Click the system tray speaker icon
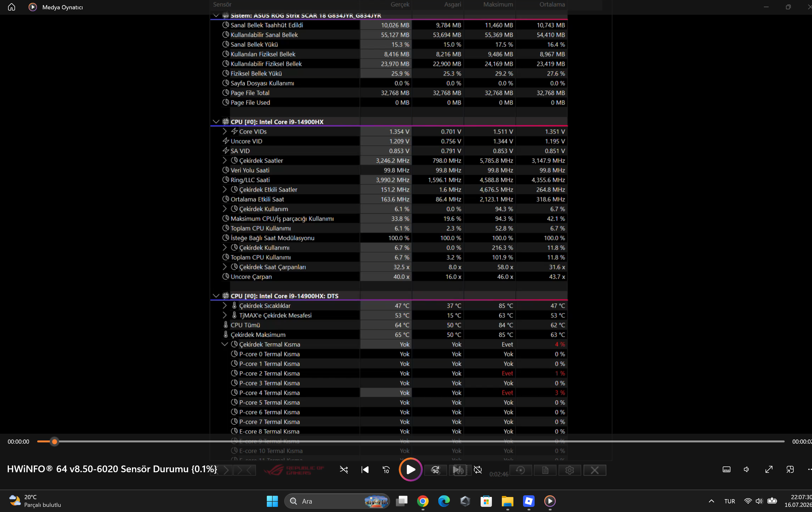This screenshot has width=812, height=512. pyautogui.click(x=759, y=501)
